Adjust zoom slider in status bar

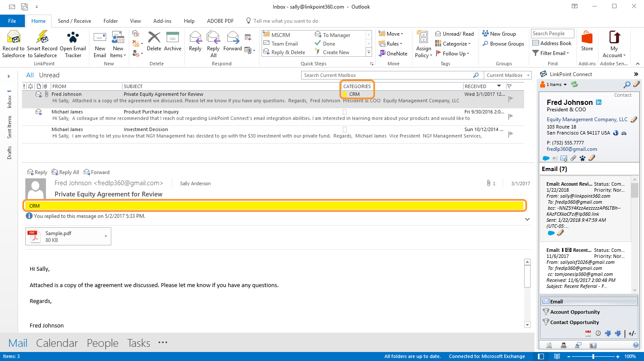[593, 356]
